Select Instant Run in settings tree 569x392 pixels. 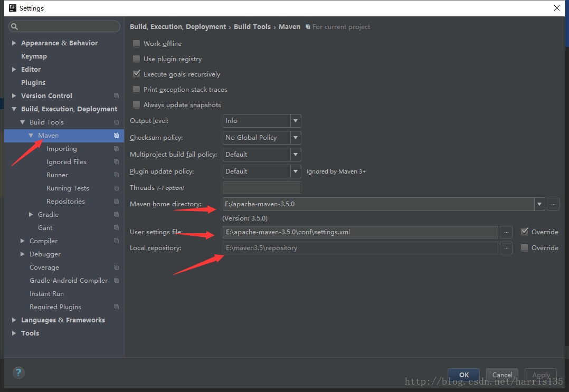[x=46, y=294]
